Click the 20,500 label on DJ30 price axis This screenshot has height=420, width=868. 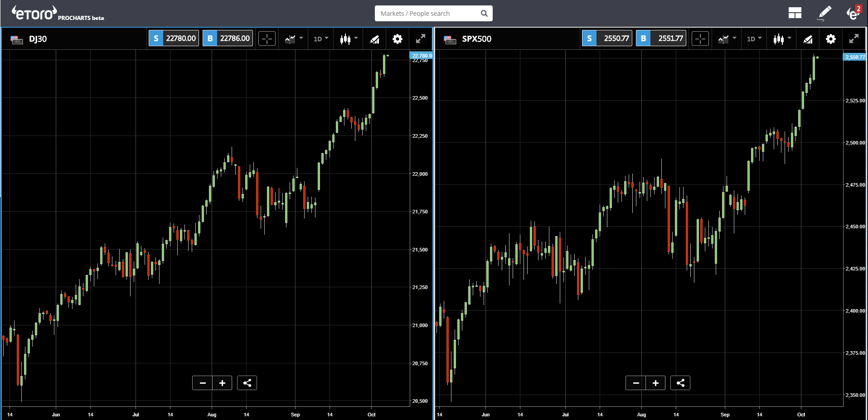pyautogui.click(x=420, y=401)
